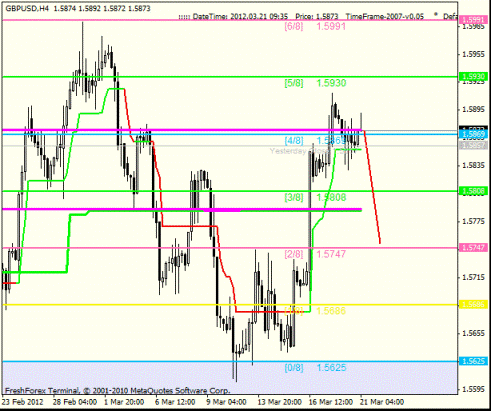This screenshot has width=491, height=411.
Task: Click the 1 Mar 20:00 time label
Action: (x=124, y=402)
